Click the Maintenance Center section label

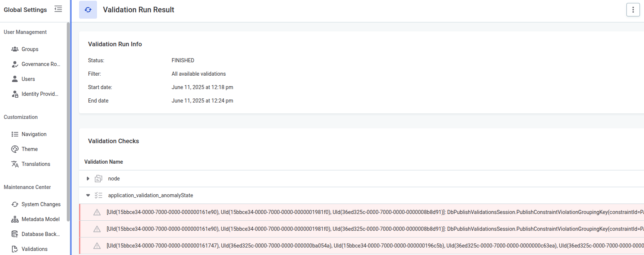[27, 187]
